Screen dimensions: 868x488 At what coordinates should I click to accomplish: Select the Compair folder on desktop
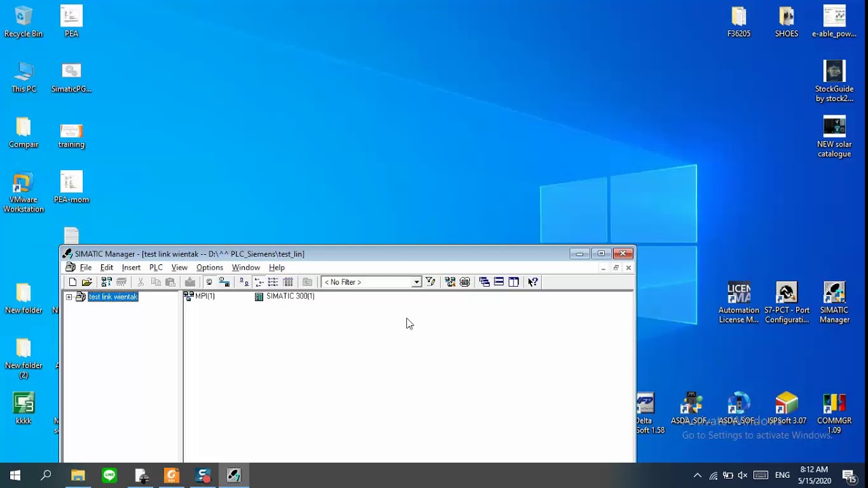pyautogui.click(x=24, y=133)
